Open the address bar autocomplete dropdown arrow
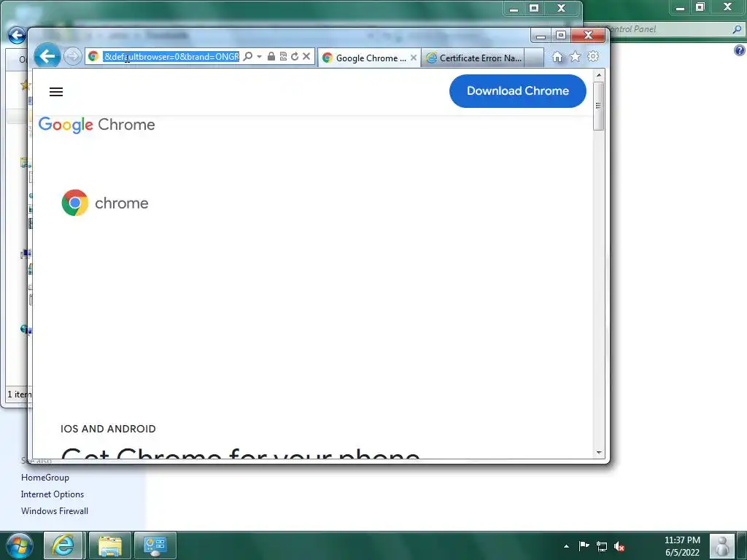Viewport: 747px width, 560px height. click(x=259, y=57)
